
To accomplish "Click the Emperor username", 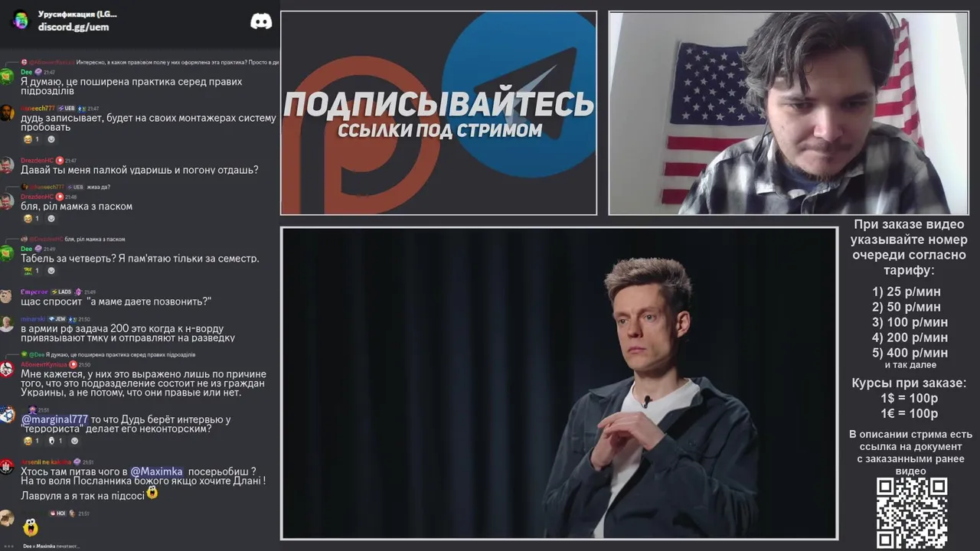I will [34, 292].
